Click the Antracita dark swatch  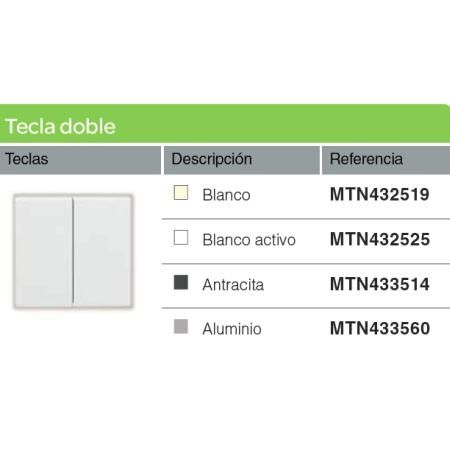tap(181, 282)
